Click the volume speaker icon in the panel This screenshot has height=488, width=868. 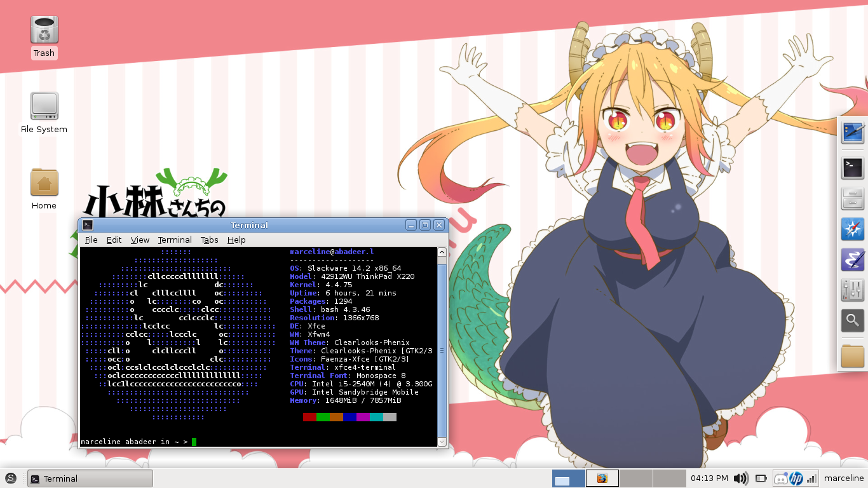(x=740, y=478)
